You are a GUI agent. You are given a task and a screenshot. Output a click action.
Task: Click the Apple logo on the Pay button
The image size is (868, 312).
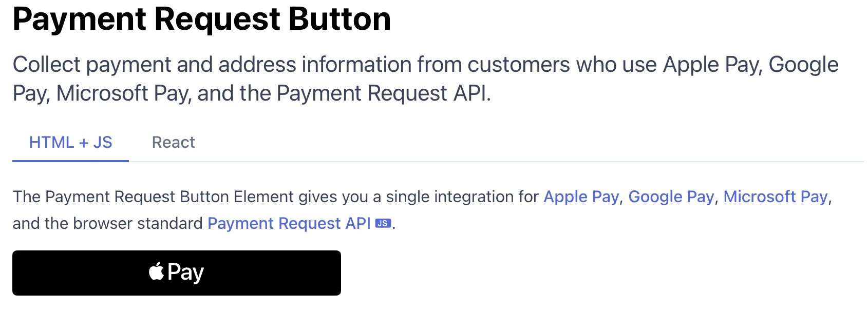coord(156,271)
